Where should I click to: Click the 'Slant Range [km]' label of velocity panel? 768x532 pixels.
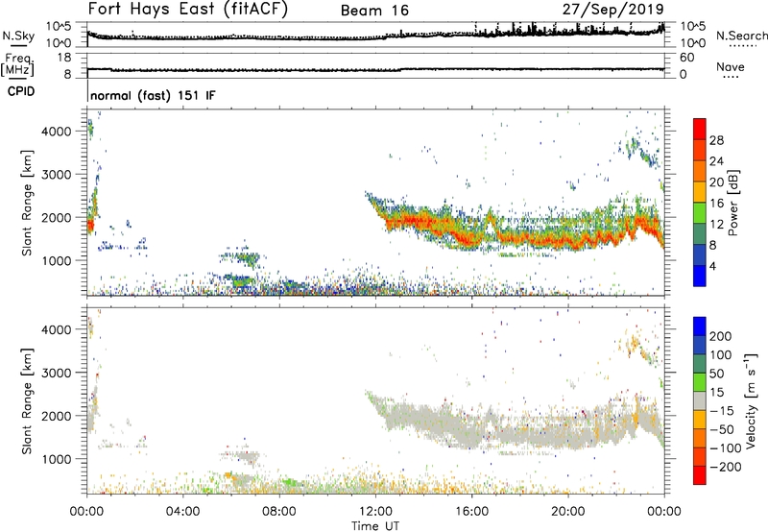click(27, 401)
